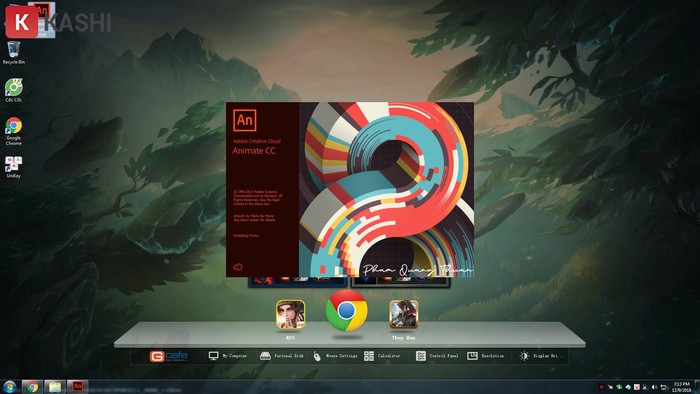Click the UniKey V tray icon
The image size is (700, 394).
coord(637,387)
